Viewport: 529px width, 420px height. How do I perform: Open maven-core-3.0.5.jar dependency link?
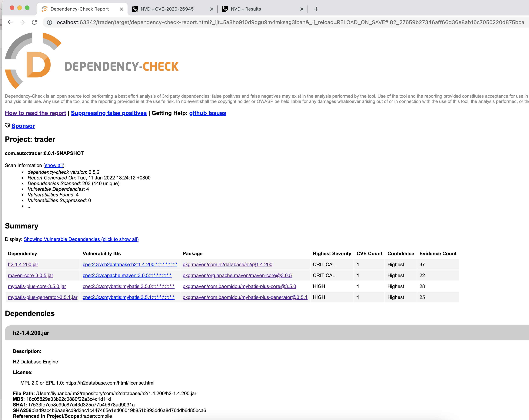pyautogui.click(x=30, y=275)
